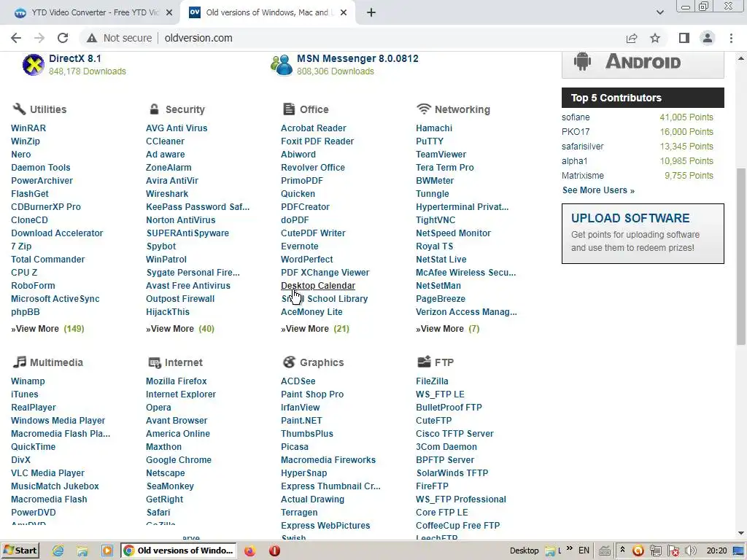Image resolution: width=747 pixels, height=560 pixels.
Task: Click the Internet category icon
Action: (x=155, y=362)
